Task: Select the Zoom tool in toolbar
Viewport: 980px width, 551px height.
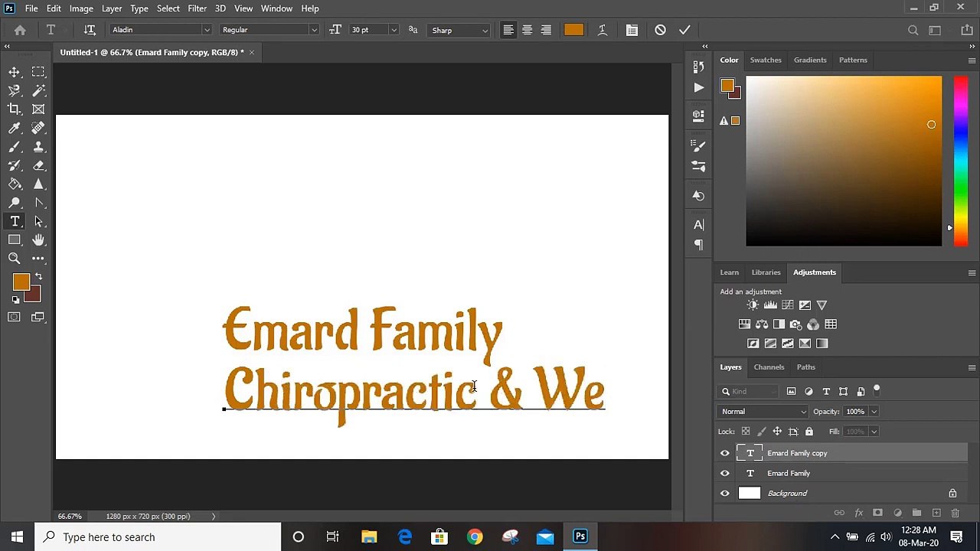Action: pyautogui.click(x=15, y=259)
